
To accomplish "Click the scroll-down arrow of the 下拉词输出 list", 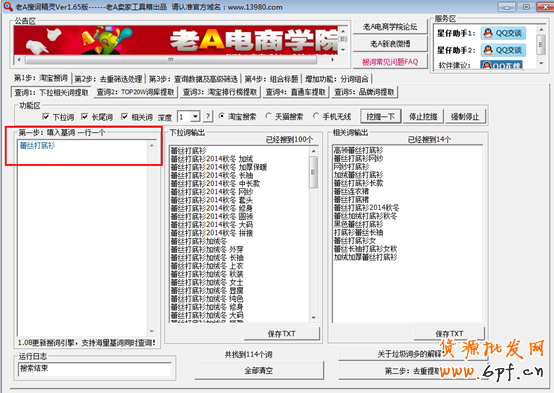I will point(313,318).
